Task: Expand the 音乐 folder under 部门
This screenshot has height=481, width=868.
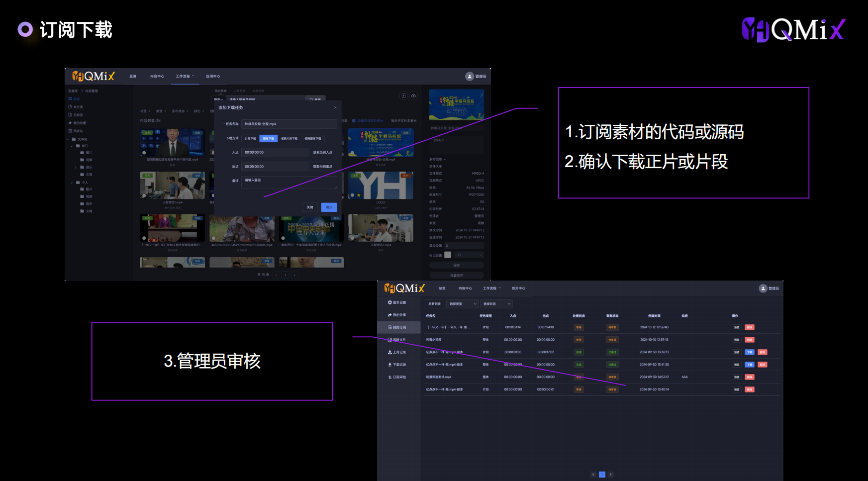Action: [x=76, y=167]
